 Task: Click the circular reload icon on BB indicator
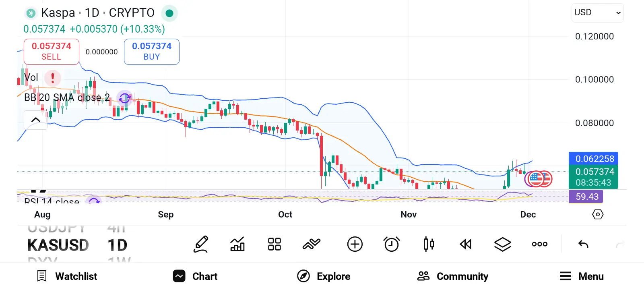124,98
